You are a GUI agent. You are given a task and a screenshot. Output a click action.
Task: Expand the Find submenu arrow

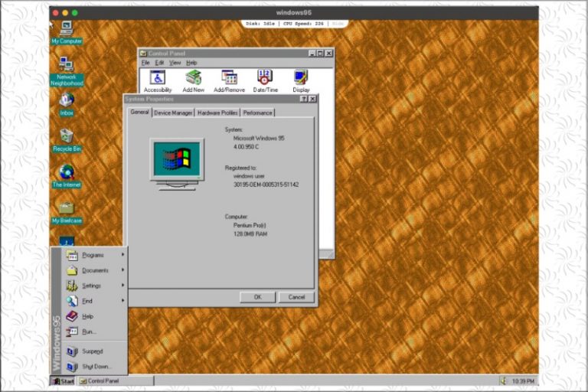(122, 300)
